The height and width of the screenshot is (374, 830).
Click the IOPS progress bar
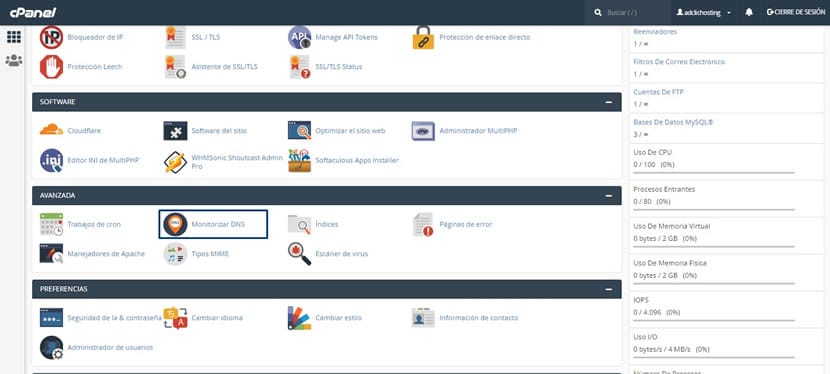pyautogui.click(x=714, y=321)
